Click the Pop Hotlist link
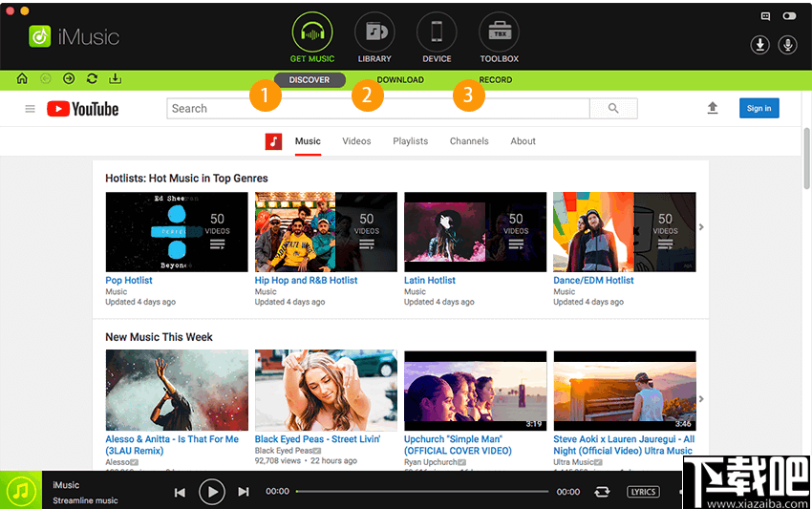Image resolution: width=812 pixels, height=509 pixels. [129, 280]
